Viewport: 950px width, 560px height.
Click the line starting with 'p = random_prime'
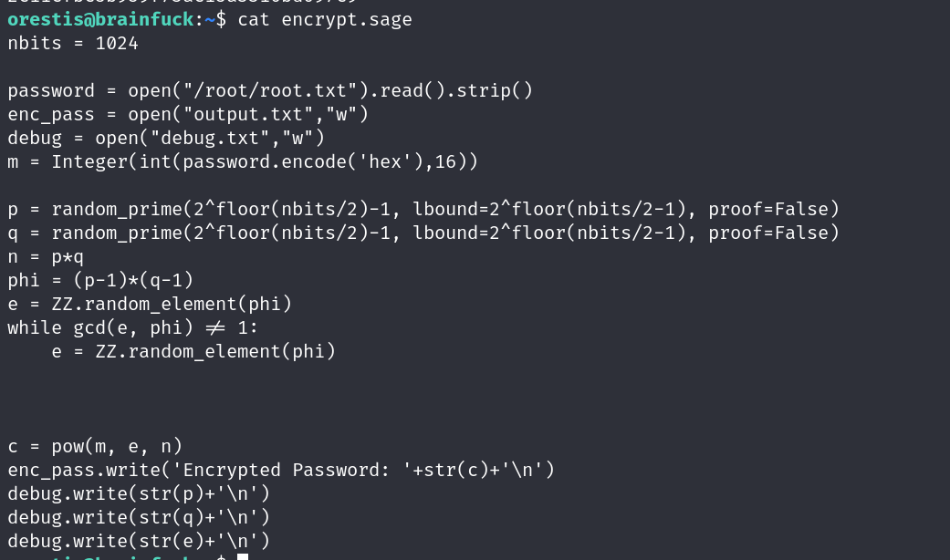click(x=423, y=209)
